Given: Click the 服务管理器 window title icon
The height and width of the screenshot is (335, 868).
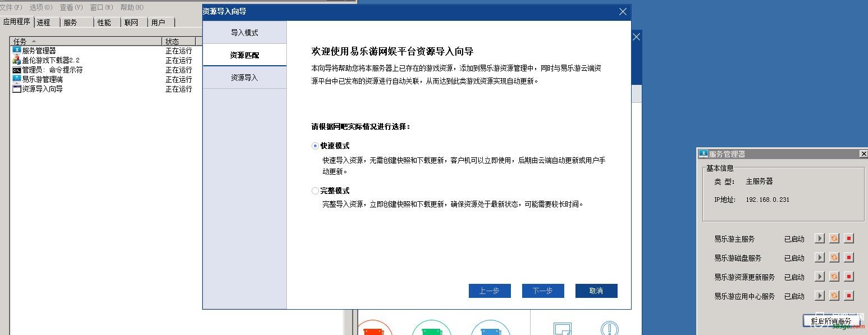Looking at the screenshot, I should (703, 154).
